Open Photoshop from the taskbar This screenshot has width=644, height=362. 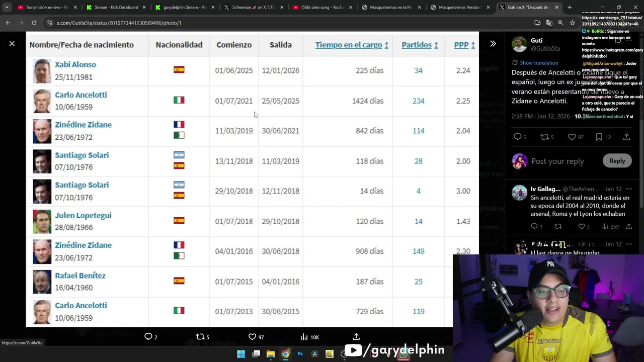click(300, 354)
